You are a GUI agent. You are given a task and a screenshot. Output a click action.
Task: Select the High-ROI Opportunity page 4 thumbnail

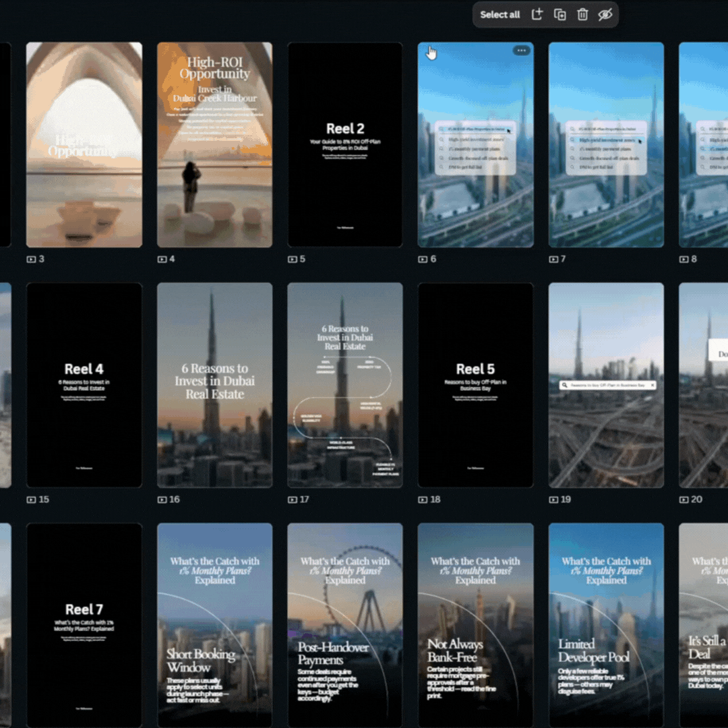point(214,144)
